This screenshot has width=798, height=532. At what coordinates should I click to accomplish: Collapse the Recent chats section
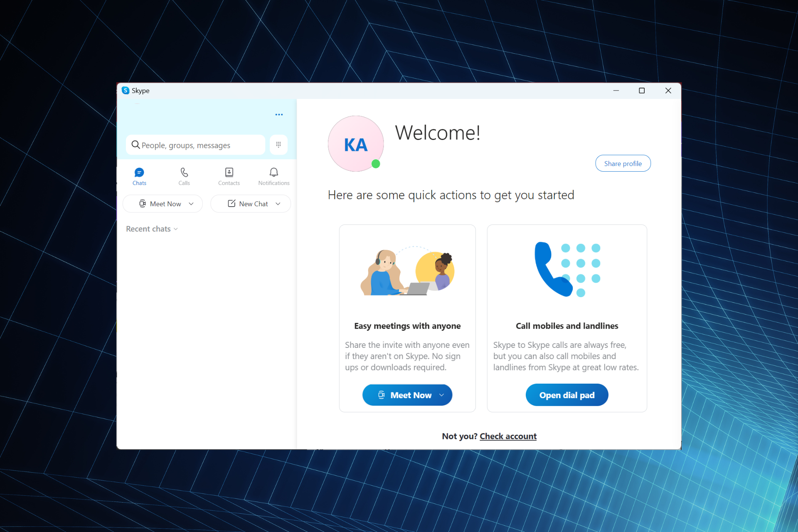[152, 229]
